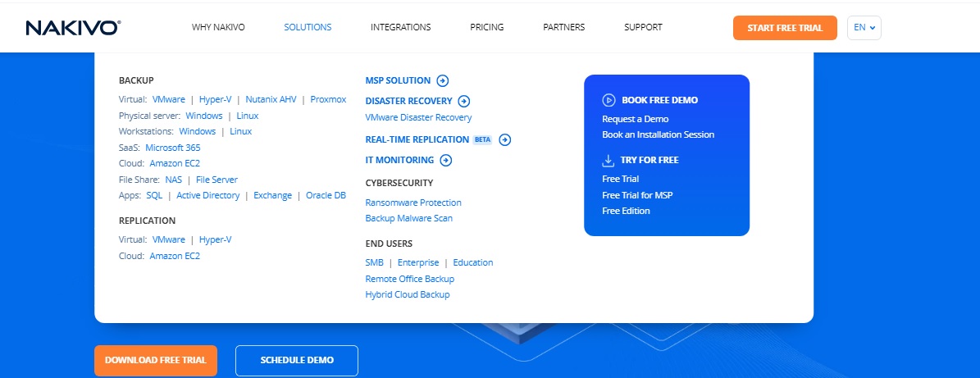Open the EN language dropdown
Screen dimensions: 980x378
click(x=864, y=28)
